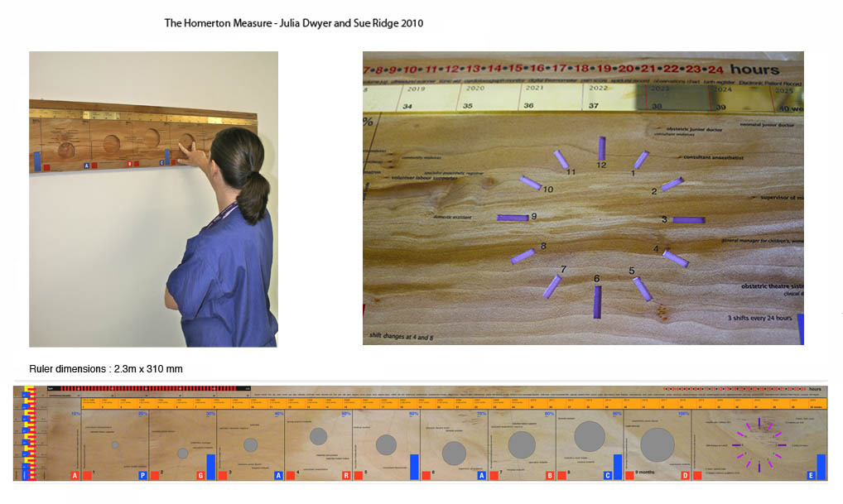The image size is (843, 504).
Task: Click the blue E square at ruler end
Action: 811,476
